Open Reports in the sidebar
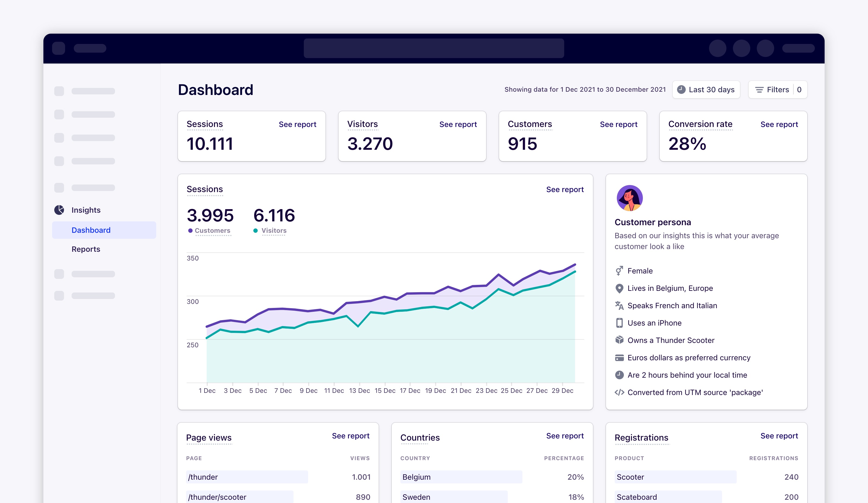Image resolution: width=868 pixels, height=503 pixels. coord(86,249)
